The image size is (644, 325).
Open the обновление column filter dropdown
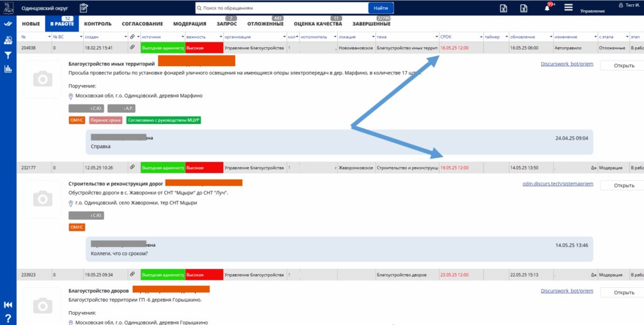coord(550,37)
